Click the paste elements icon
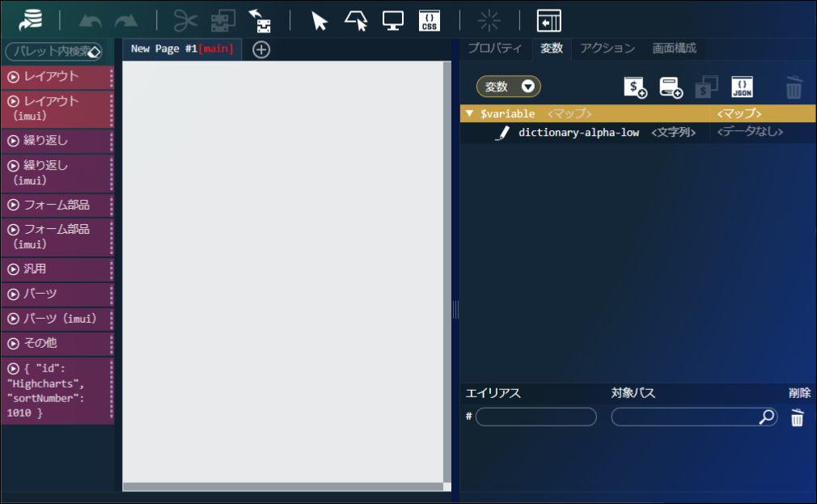This screenshot has width=817, height=504. click(260, 21)
